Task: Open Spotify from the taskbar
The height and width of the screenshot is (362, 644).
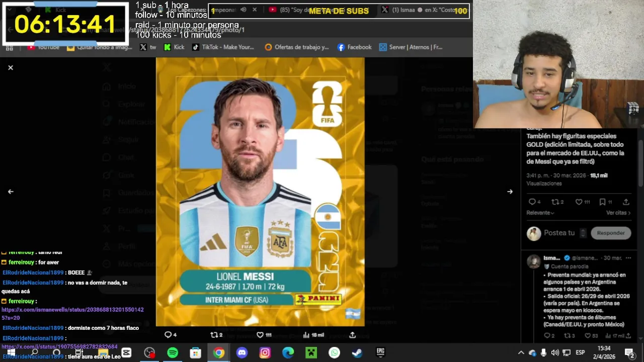Action: [173, 353]
